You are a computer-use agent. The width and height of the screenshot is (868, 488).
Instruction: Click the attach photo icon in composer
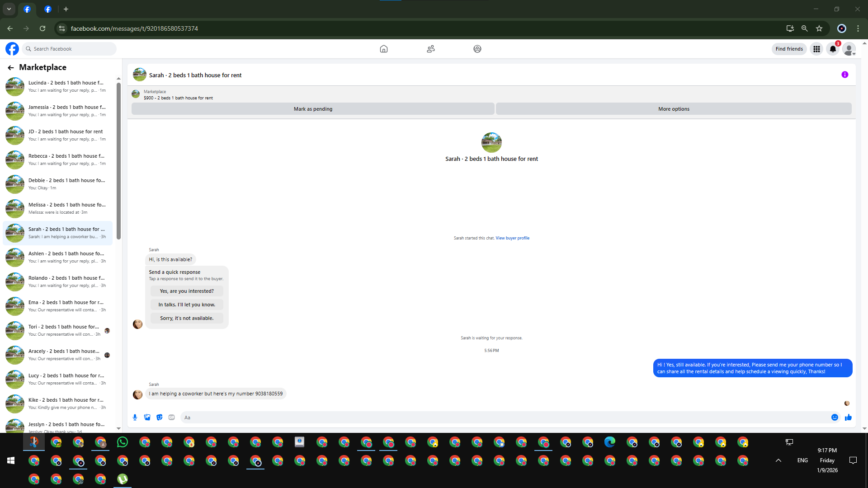click(x=147, y=418)
